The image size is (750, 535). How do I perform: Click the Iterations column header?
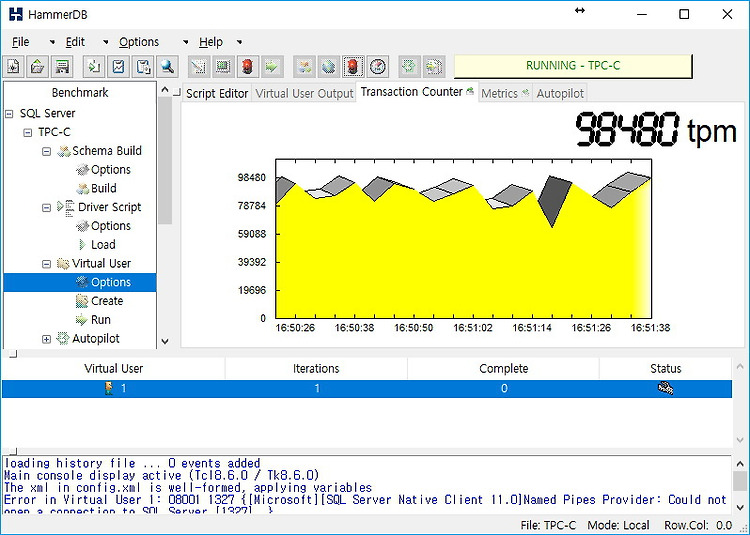coord(316,369)
